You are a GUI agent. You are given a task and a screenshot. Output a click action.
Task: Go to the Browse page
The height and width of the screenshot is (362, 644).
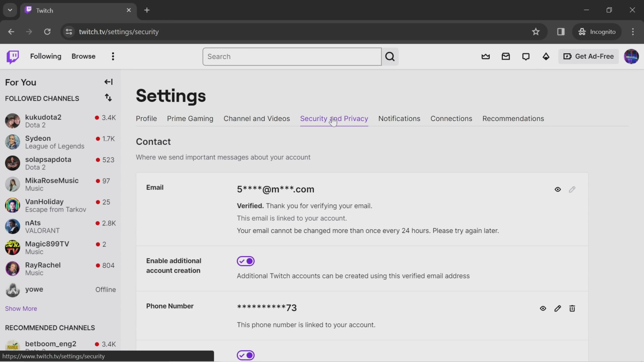click(x=84, y=56)
